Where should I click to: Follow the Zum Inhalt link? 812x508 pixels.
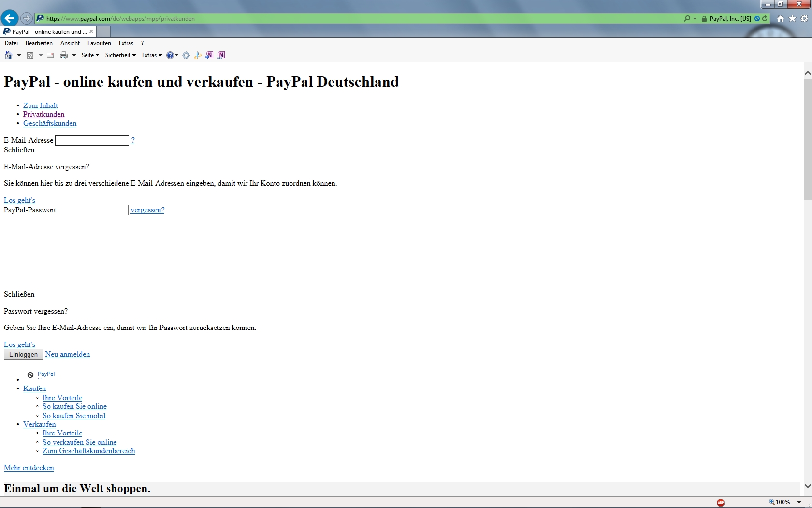(41, 105)
